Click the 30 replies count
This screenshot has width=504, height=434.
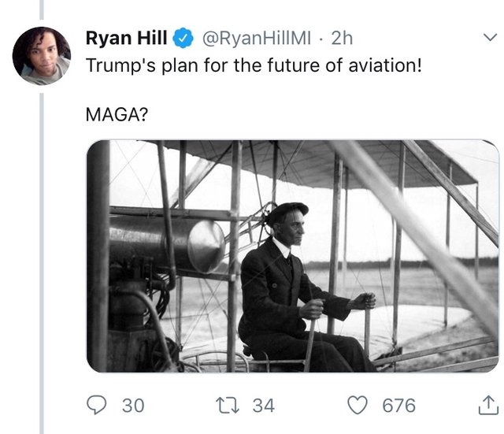coord(133,405)
